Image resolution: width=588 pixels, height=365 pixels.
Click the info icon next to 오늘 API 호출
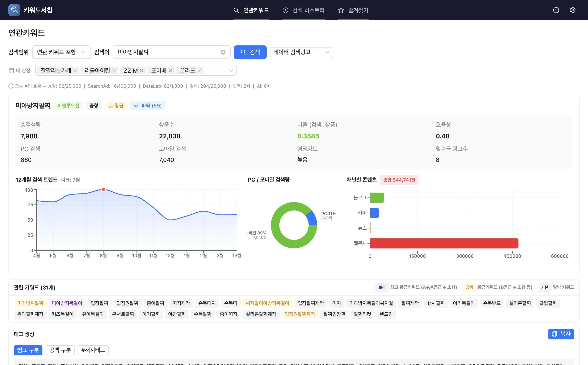coord(11,86)
